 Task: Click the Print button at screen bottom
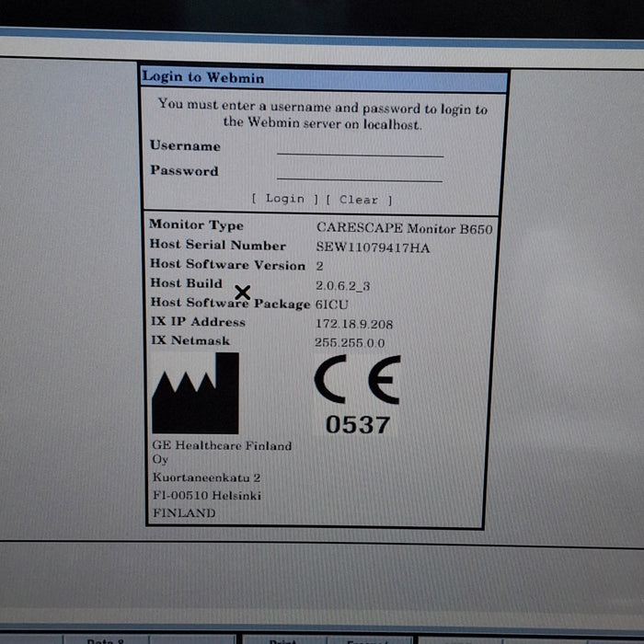pos(281,639)
